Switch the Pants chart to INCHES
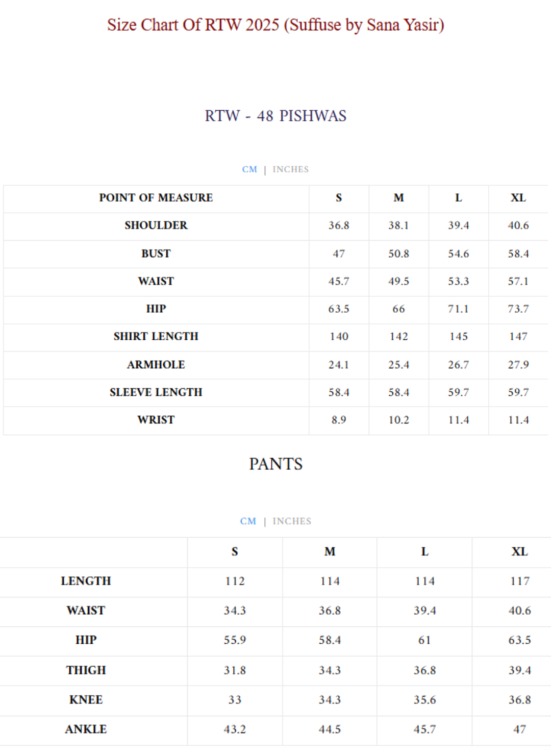 coord(291,521)
